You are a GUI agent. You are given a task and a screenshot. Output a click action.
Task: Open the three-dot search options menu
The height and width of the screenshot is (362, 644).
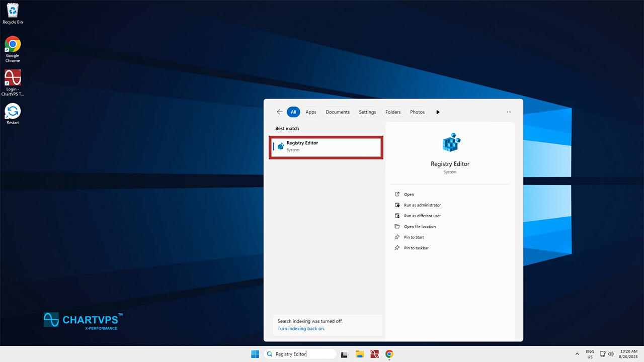tap(509, 112)
